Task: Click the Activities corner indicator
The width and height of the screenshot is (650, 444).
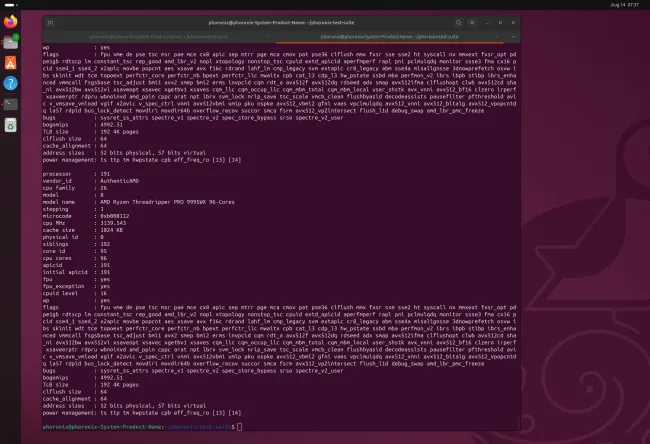Action: pos(9,4)
